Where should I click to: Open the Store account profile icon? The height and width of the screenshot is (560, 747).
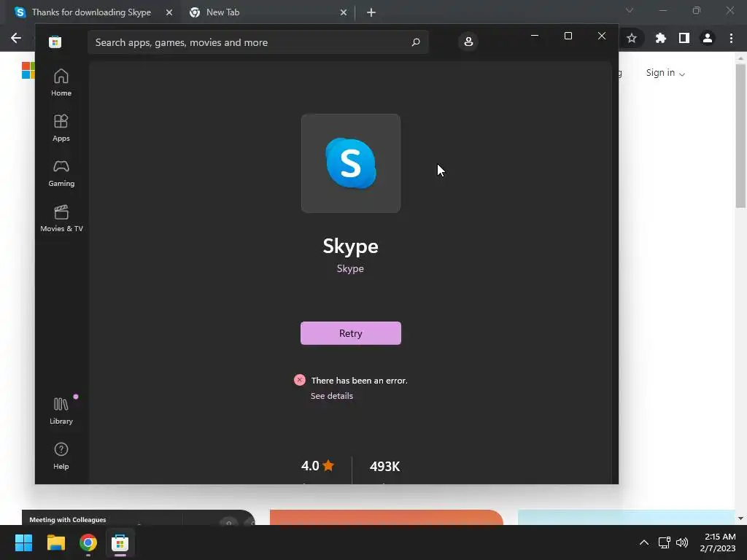(468, 42)
